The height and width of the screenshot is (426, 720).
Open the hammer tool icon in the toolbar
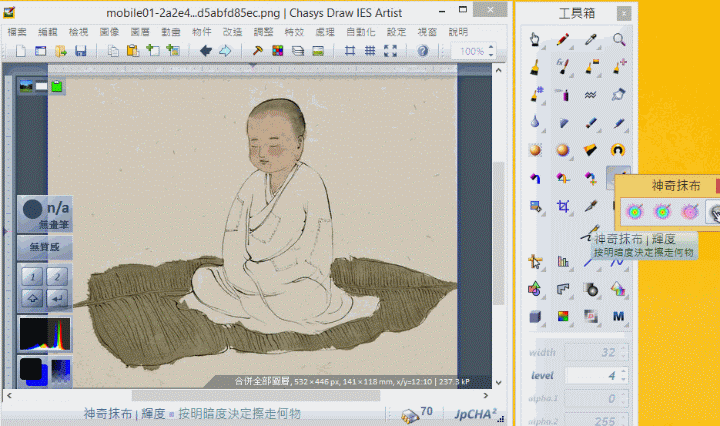point(258,50)
